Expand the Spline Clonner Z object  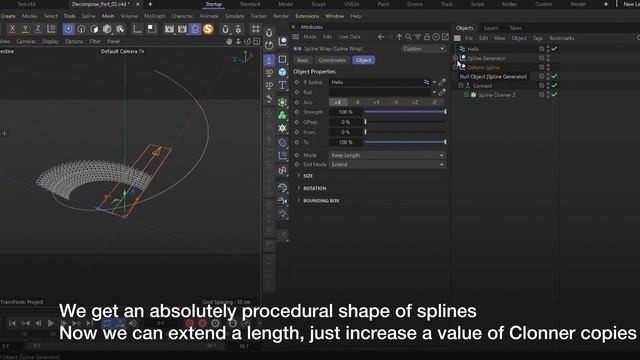466,95
